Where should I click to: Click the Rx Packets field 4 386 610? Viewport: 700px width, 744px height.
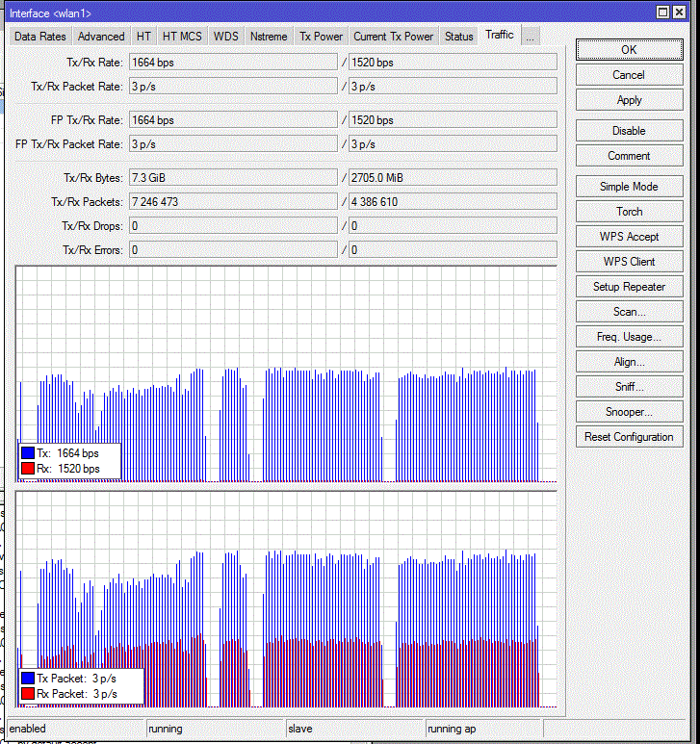pyautogui.click(x=453, y=202)
